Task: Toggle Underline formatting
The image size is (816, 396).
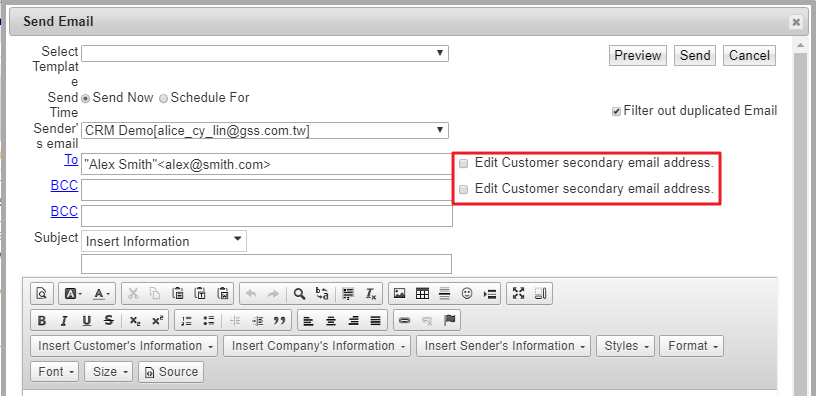Action: (x=86, y=321)
